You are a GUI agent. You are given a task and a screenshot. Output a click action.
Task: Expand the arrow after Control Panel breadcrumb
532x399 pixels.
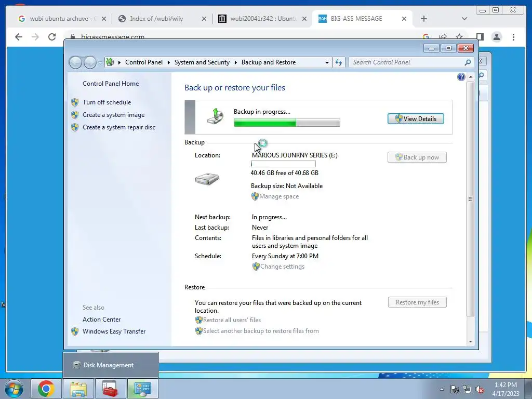click(169, 62)
